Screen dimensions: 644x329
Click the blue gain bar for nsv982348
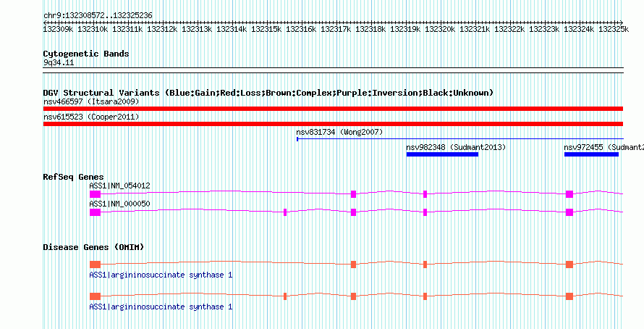tap(442, 154)
